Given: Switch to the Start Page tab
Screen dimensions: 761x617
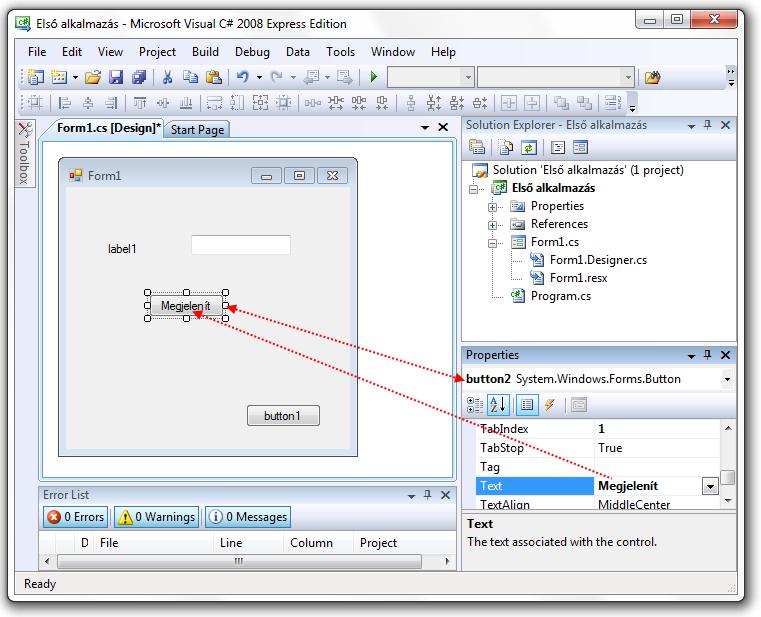Looking at the screenshot, I should [197, 130].
